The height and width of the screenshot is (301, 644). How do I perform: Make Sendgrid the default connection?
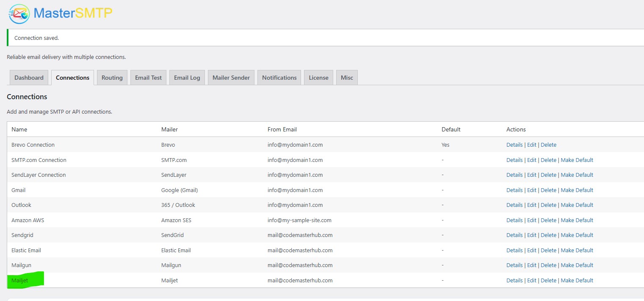point(577,235)
